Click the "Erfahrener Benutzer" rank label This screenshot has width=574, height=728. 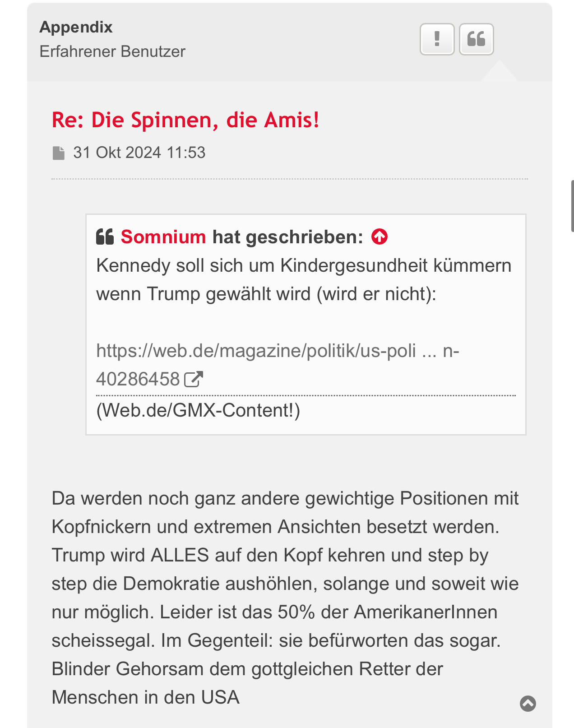coord(112,51)
